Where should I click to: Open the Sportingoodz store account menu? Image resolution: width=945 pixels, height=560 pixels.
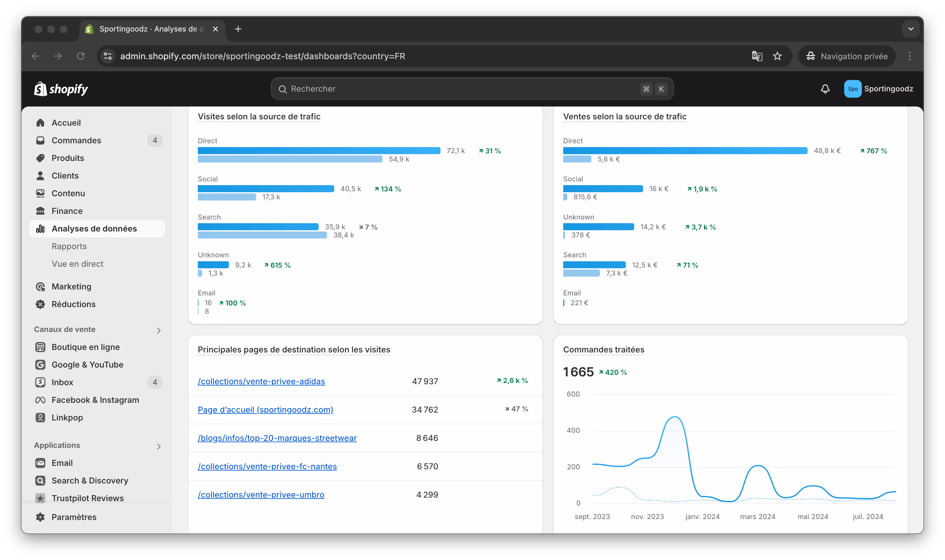[878, 89]
